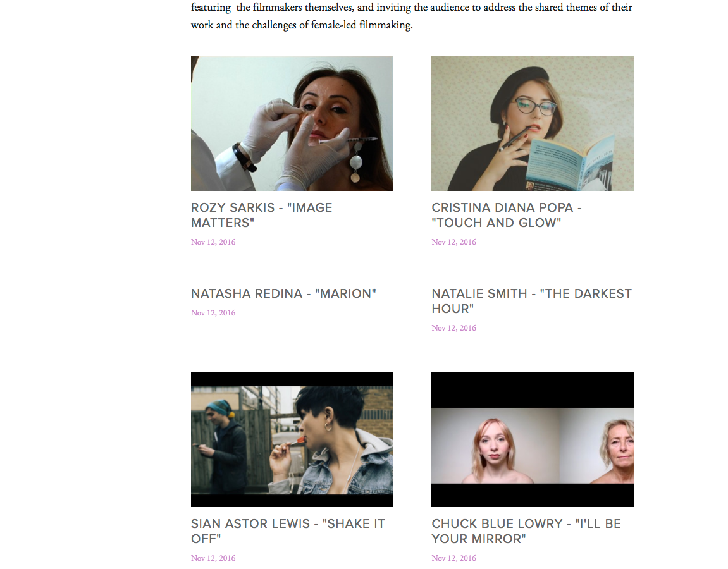
Task: Open the Sian Astor Lewis - "Shake It Off" title
Action: 288,531
